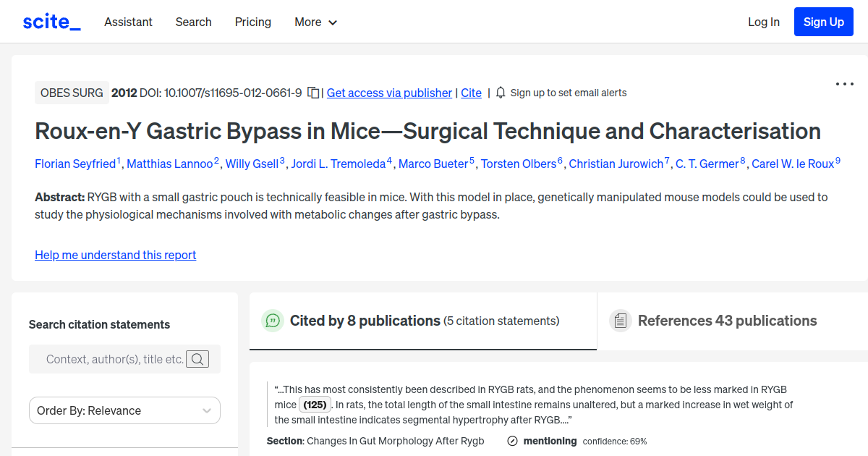
Task: Click the mentioning checkmark icon
Action: click(x=512, y=440)
